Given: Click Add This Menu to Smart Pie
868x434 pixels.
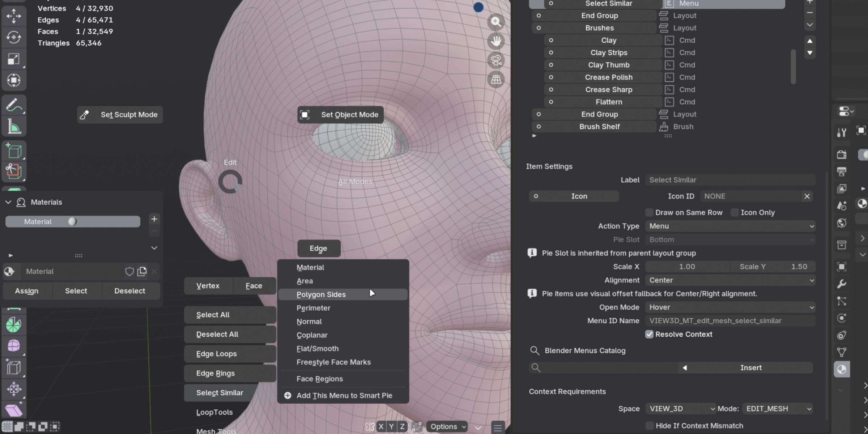Looking at the screenshot, I should pyautogui.click(x=343, y=396).
